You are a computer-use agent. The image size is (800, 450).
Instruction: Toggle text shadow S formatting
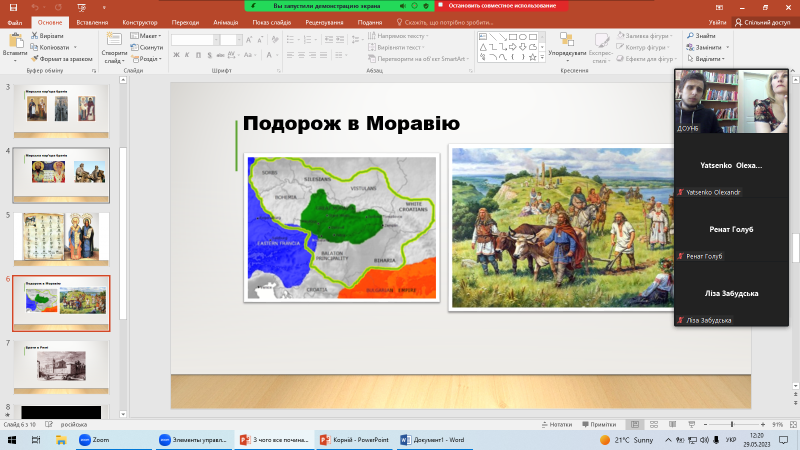point(209,55)
